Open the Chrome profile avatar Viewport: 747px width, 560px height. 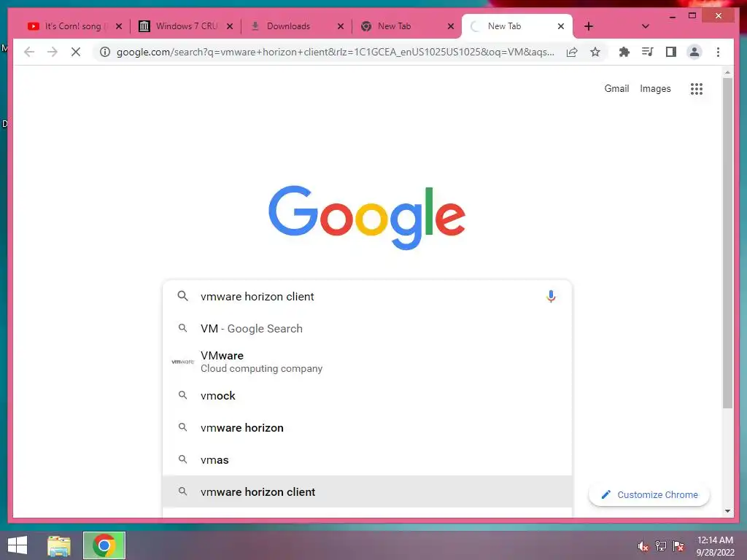tap(694, 52)
